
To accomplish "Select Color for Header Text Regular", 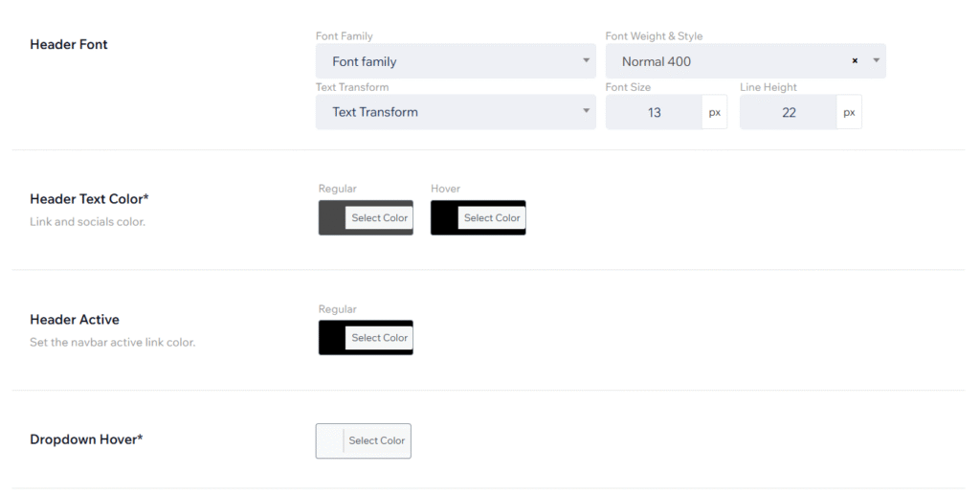I will click(379, 218).
